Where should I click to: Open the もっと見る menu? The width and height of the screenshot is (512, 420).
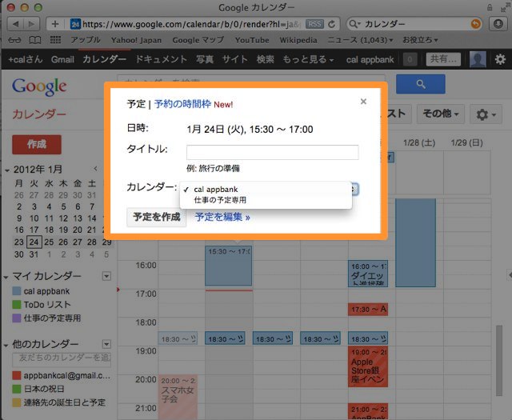(x=308, y=59)
